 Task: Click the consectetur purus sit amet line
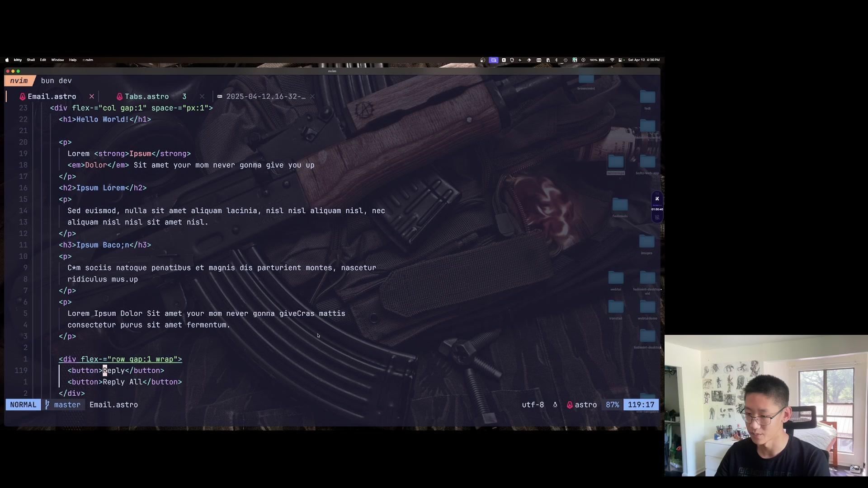[x=149, y=325]
